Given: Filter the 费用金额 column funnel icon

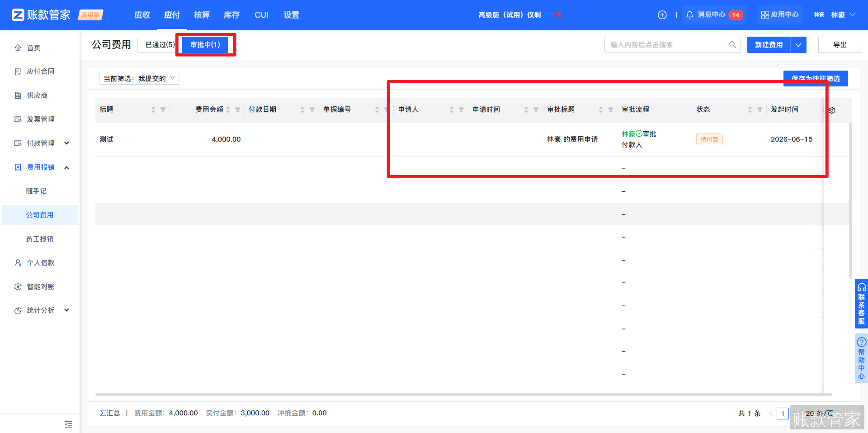Looking at the screenshot, I should point(237,109).
